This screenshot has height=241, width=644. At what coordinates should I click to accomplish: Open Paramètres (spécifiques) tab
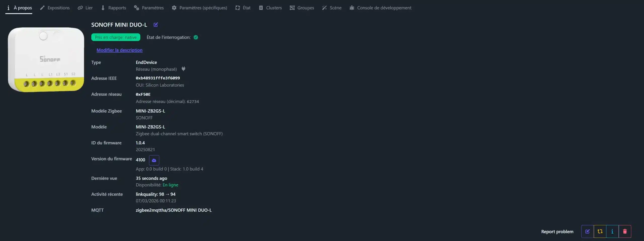199,8
